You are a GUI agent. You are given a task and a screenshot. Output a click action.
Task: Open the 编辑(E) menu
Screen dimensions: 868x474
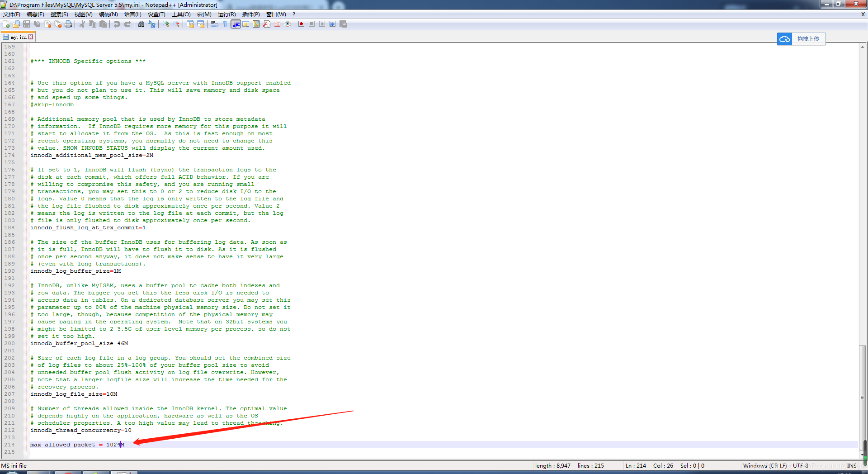pos(35,14)
